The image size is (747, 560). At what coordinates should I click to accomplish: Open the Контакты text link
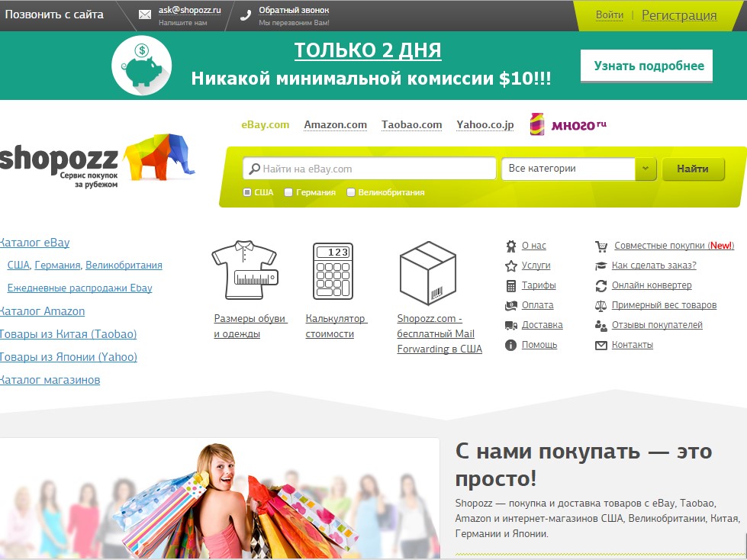click(633, 345)
